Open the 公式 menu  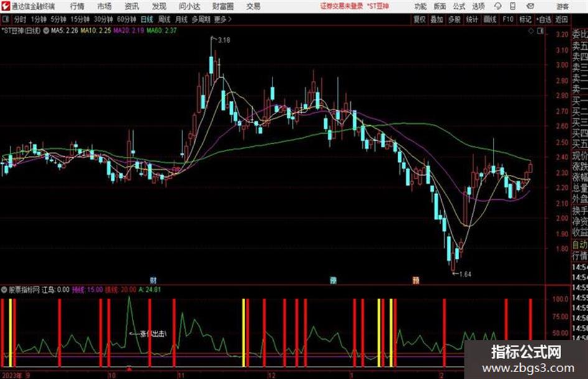click(x=459, y=6)
